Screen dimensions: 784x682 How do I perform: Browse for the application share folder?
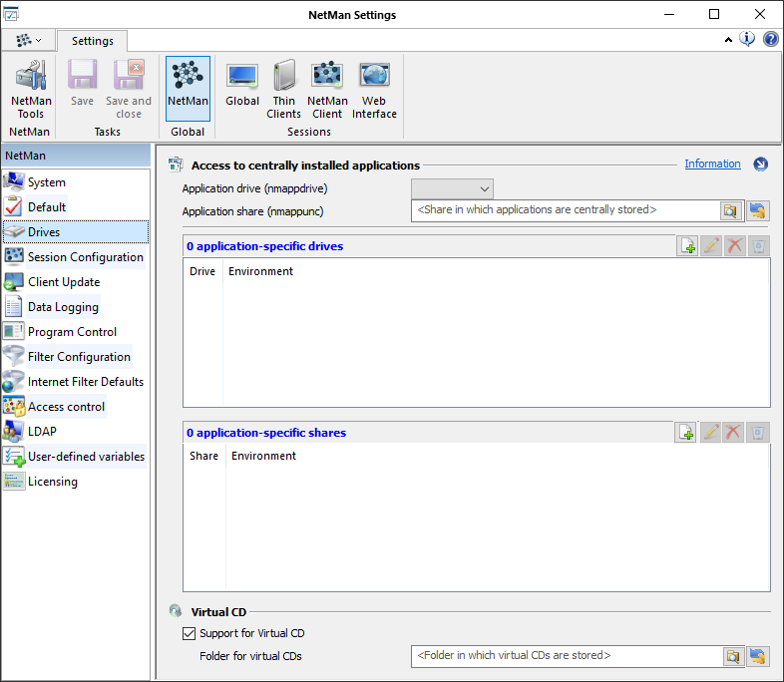click(x=731, y=210)
